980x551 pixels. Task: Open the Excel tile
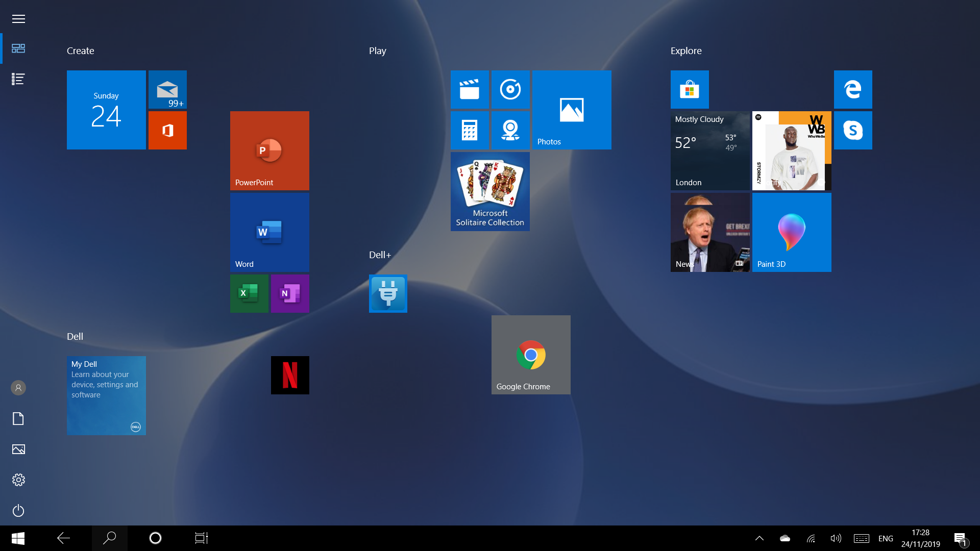click(x=249, y=293)
